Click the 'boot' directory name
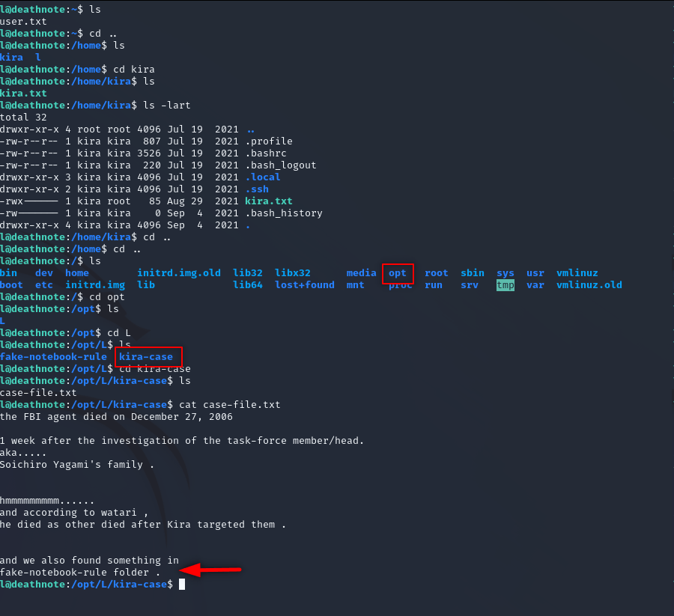The width and height of the screenshot is (674, 616). coord(11,285)
